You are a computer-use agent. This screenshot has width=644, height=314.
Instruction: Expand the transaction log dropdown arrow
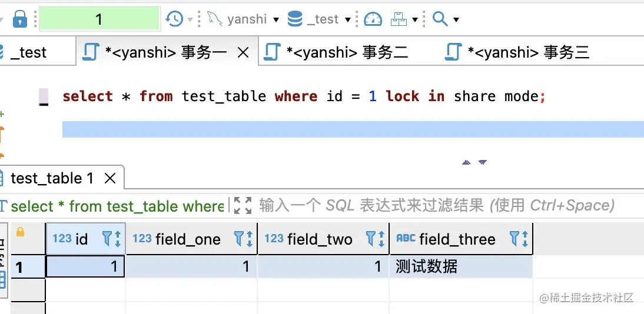[190, 19]
